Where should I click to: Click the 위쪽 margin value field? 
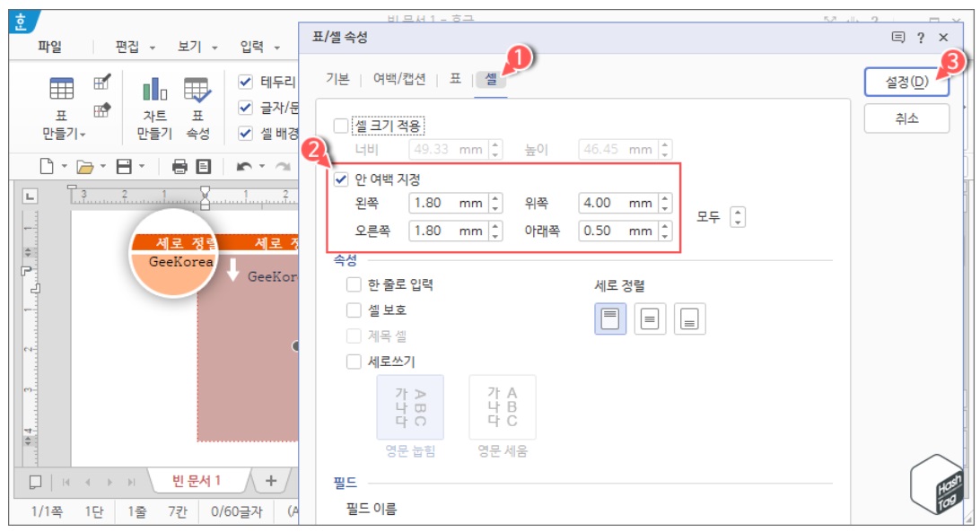click(x=618, y=203)
